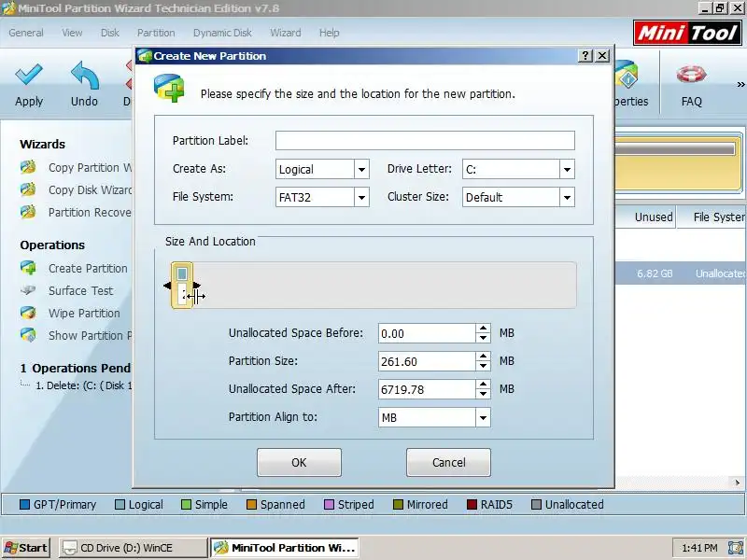This screenshot has width=747, height=560.
Task: Open the View menu
Action: (x=72, y=33)
